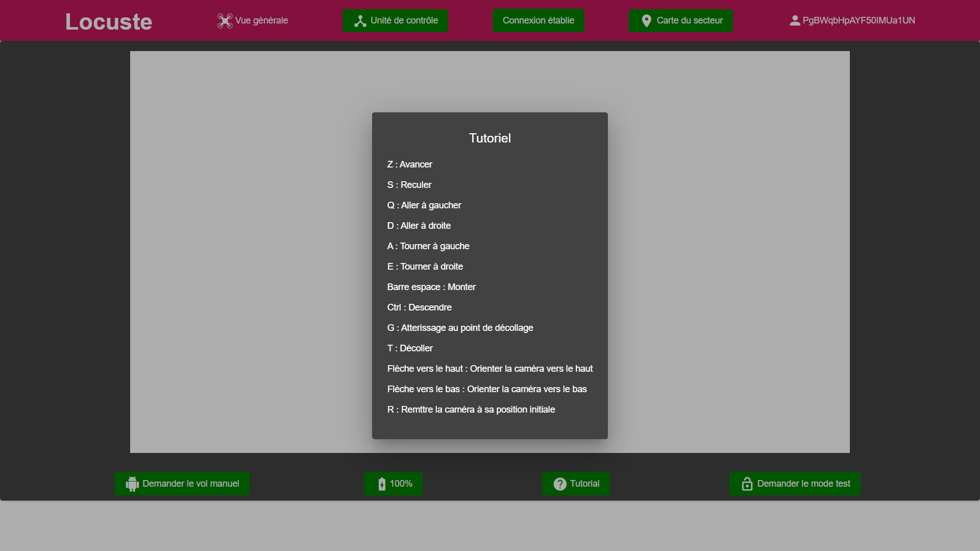Click the 'Barre espace : Monter' line
This screenshot has width=980, height=551.
coord(431,287)
